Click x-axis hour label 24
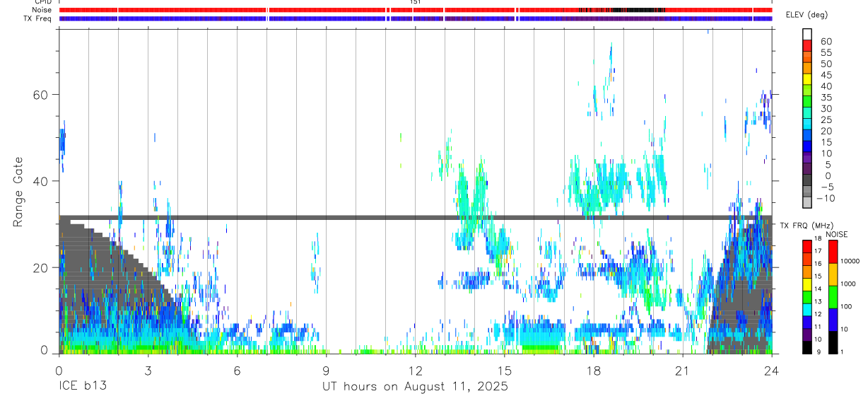The width and height of the screenshot is (868, 401). 771,371
